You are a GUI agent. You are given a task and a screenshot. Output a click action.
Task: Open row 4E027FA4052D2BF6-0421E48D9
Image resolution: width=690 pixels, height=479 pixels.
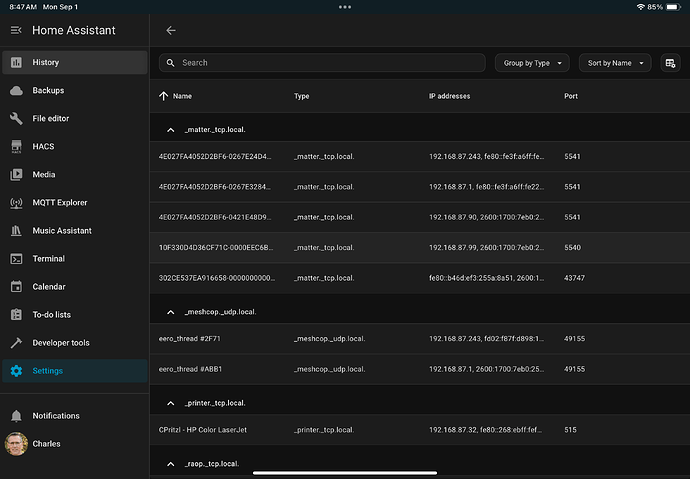[x=419, y=217]
